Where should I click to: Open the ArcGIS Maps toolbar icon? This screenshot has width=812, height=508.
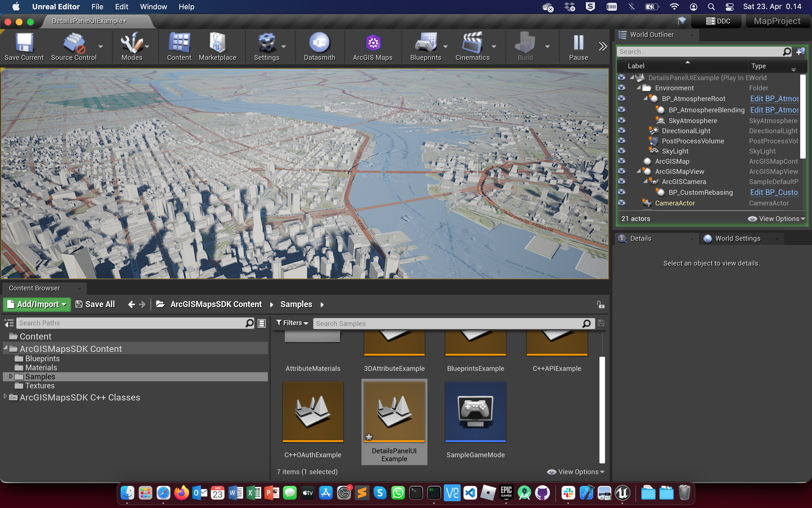click(372, 46)
